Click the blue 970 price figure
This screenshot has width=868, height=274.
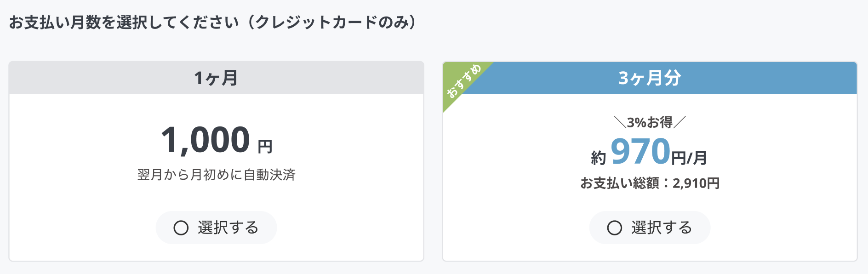[640, 152]
